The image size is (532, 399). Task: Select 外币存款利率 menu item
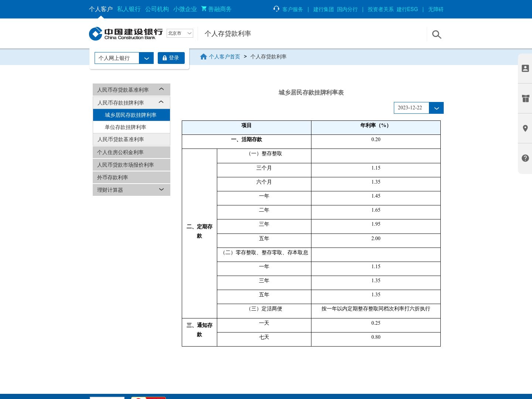click(132, 177)
